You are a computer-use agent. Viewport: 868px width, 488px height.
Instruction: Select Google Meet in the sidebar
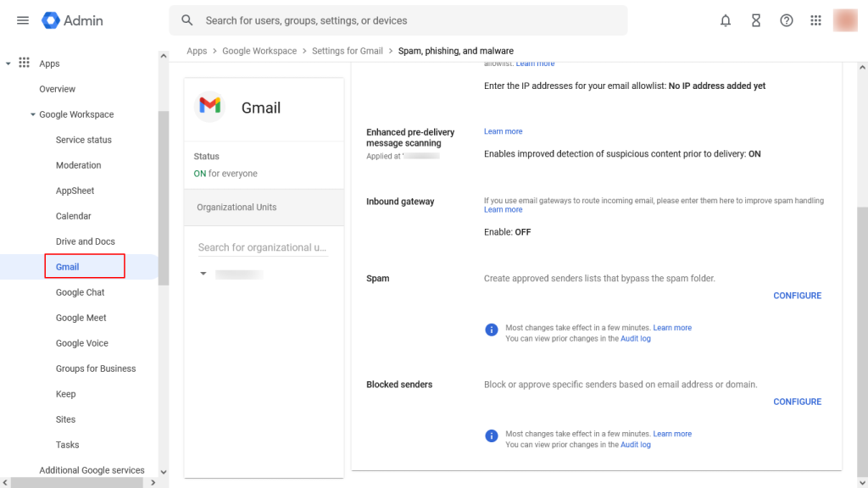point(81,318)
